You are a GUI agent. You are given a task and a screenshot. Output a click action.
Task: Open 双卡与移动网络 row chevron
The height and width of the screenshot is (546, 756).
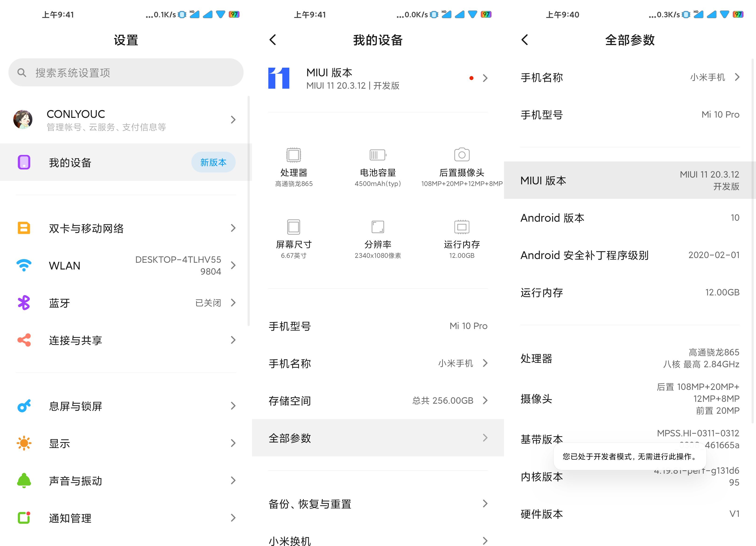pos(233,228)
